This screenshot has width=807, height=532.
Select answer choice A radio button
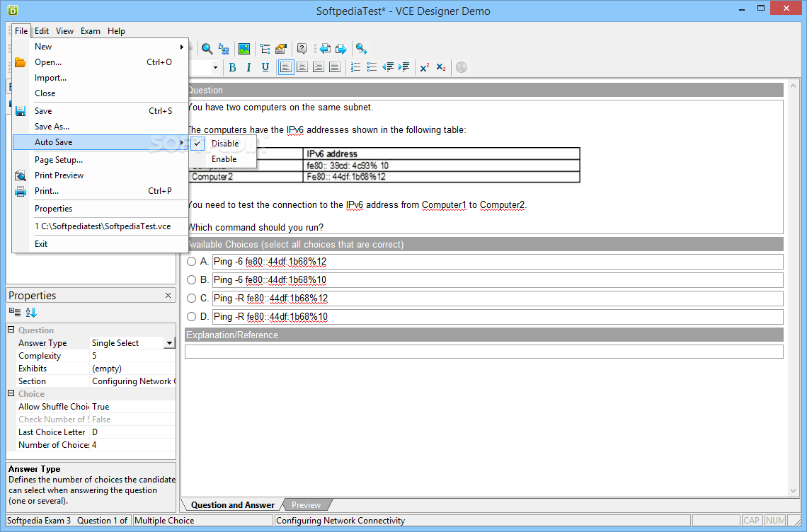pos(191,261)
